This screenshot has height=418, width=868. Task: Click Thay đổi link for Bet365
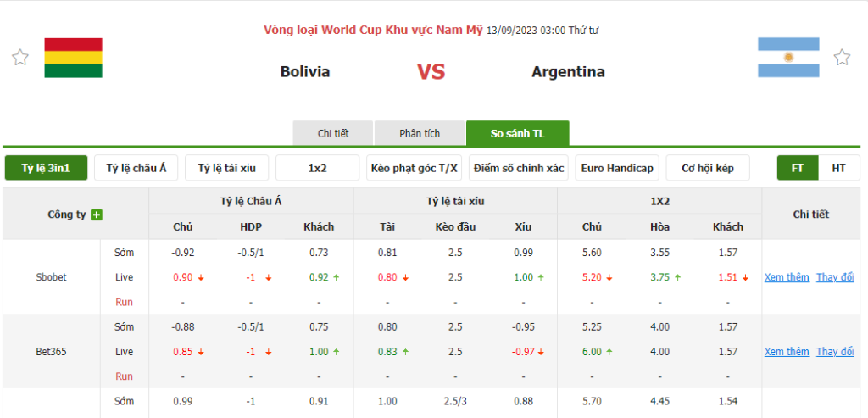click(x=835, y=352)
